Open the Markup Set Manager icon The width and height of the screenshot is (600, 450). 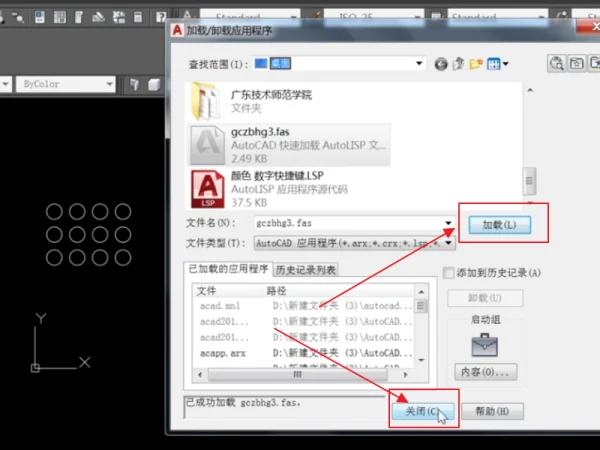pyautogui.click(x=119, y=17)
